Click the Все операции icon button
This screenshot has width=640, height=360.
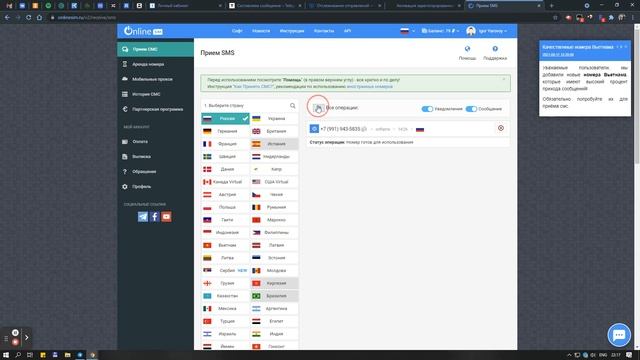318,108
